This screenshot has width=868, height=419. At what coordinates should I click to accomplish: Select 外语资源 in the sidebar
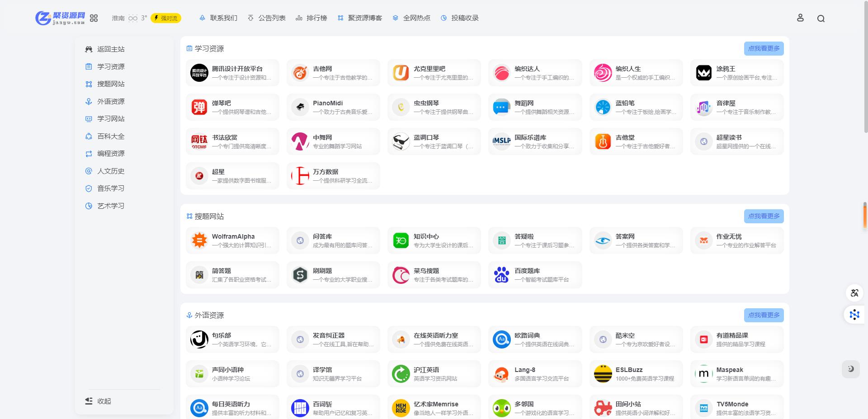point(105,101)
